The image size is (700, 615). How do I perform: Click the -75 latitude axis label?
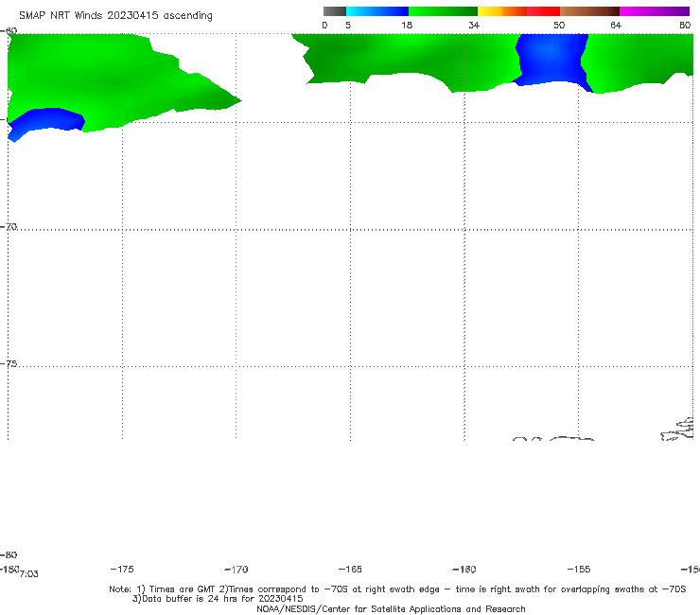tap(9, 363)
